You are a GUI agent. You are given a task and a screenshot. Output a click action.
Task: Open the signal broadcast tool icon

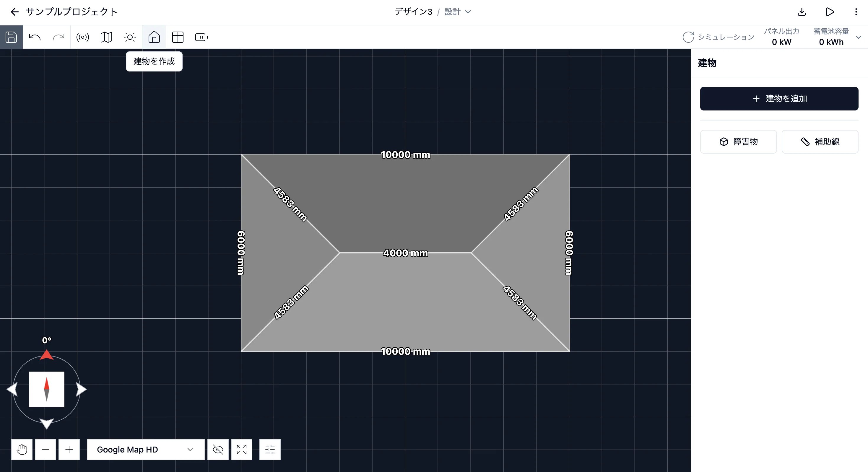tap(82, 37)
